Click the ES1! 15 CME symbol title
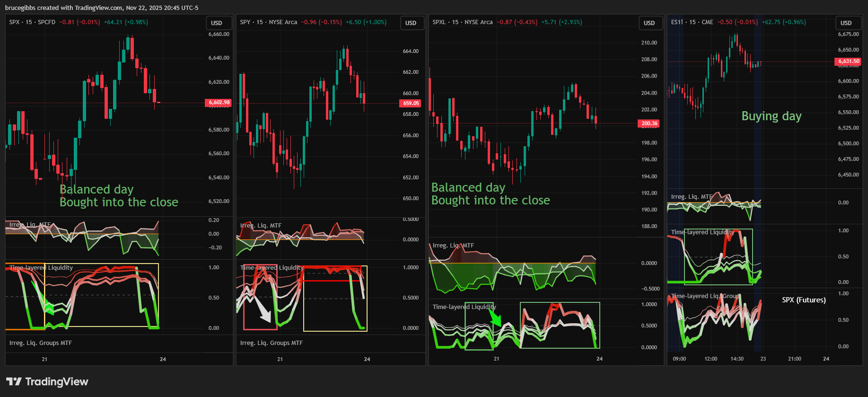The height and width of the screenshot is (397, 868). coord(692,22)
